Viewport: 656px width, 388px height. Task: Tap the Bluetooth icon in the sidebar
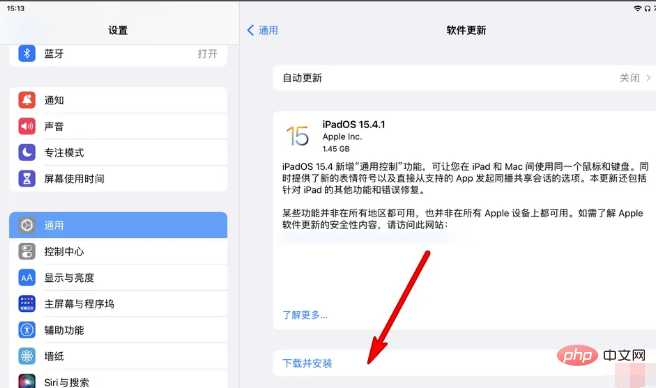click(x=27, y=54)
